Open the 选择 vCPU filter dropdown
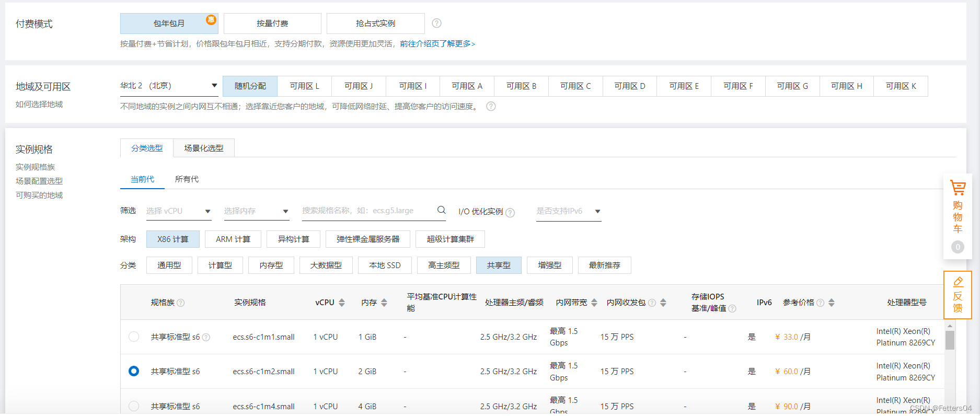This screenshot has height=416, width=980. [178, 211]
